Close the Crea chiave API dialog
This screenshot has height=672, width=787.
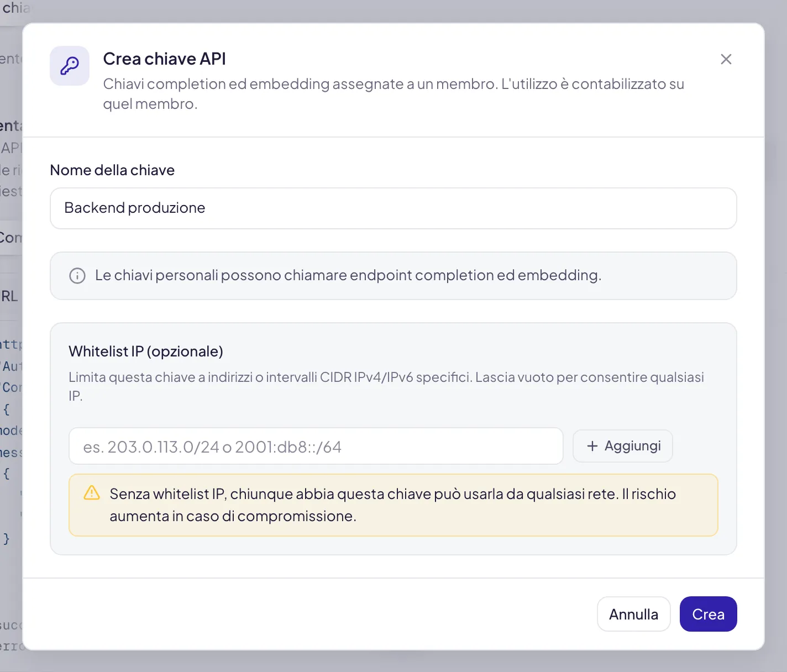point(726,59)
